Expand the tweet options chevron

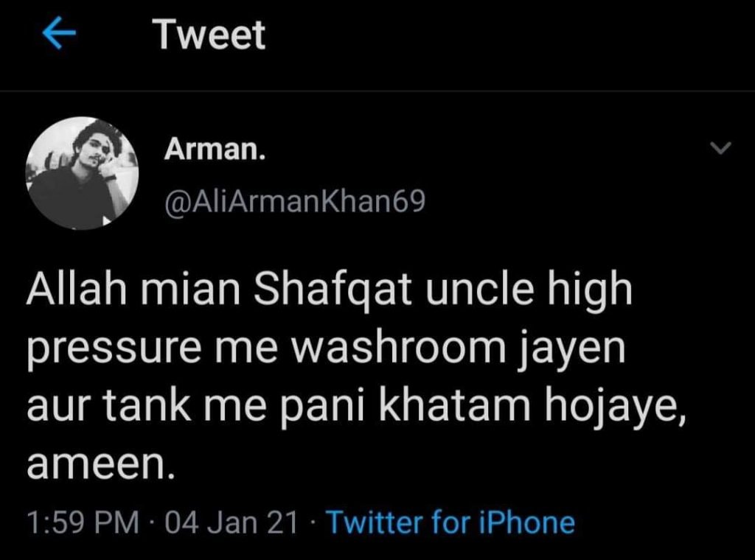click(x=721, y=147)
